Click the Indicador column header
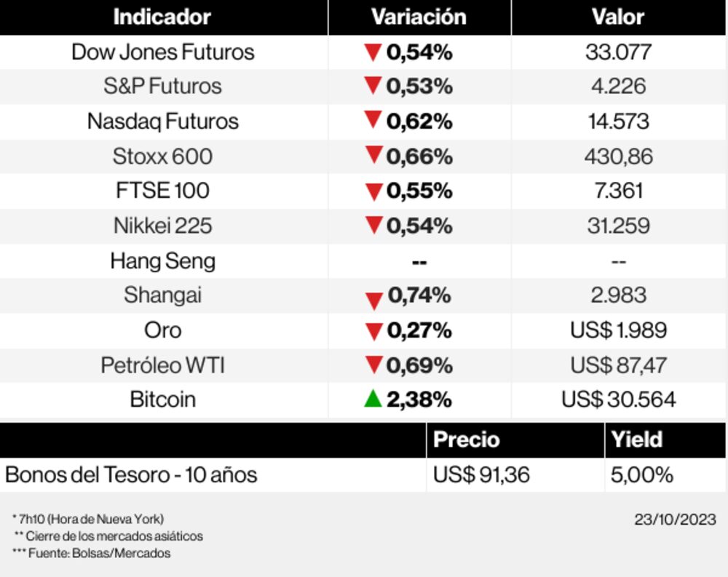This screenshot has height=577, width=728. (162, 17)
